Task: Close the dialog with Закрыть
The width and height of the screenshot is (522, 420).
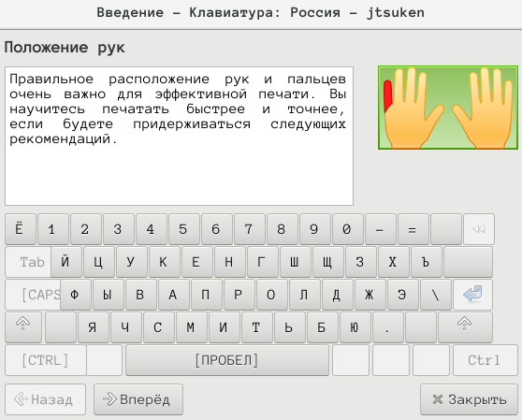Action: (x=469, y=399)
